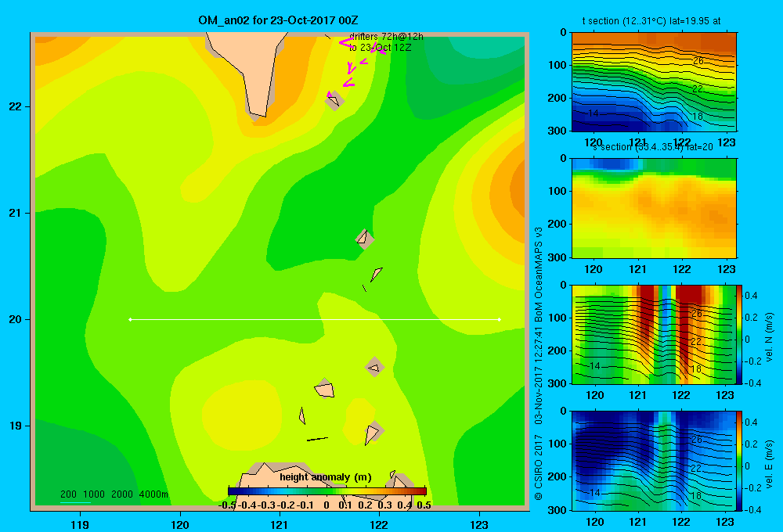Click longitude label 120 below main map
Viewport: 783px width, 532px height.
[180, 524]
